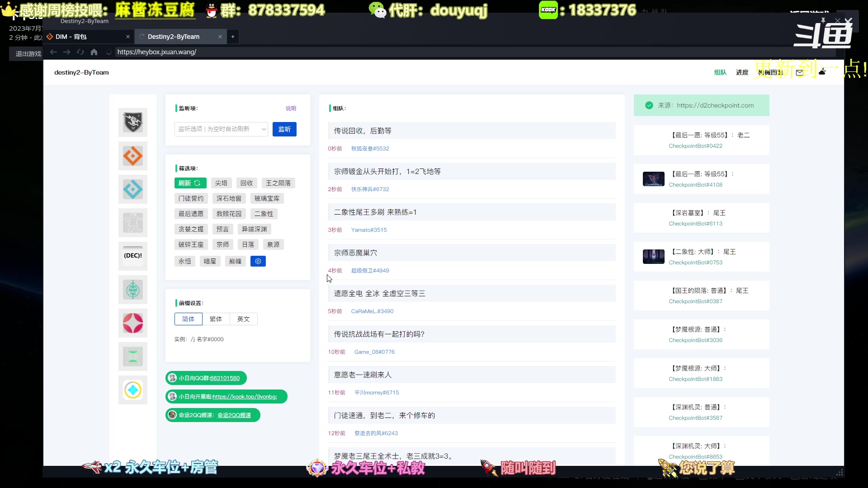The image size is (868, 488).
Task: Toggle night mode cloud-moon icon
Action: (x=822, y=72)
